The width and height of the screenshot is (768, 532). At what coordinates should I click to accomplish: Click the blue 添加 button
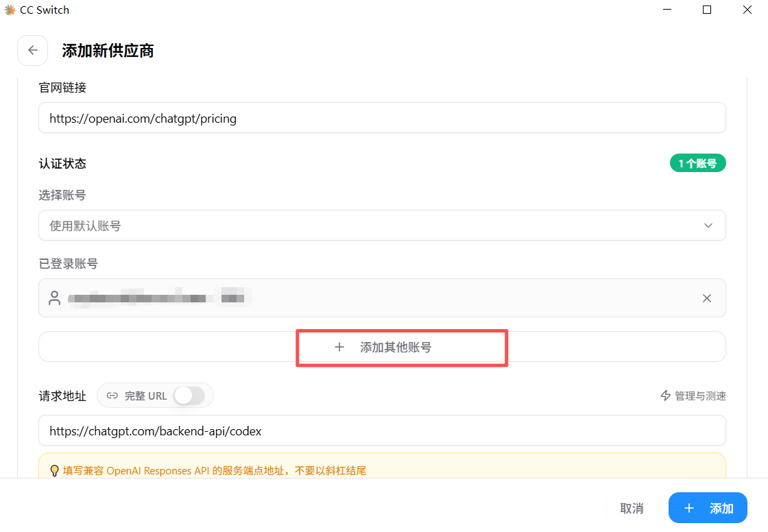708,508
